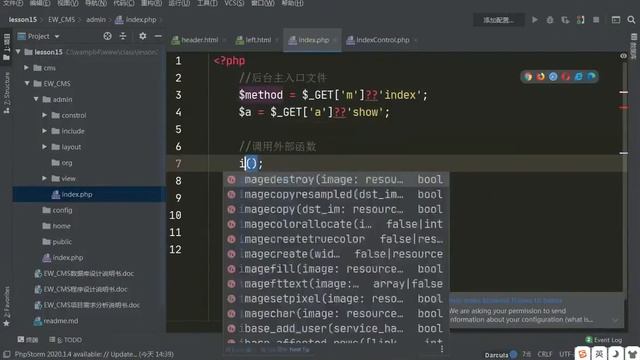Screen dimensions: 640x360
Task: Open preview in Chrome browser icon
Action: [528, 76]
